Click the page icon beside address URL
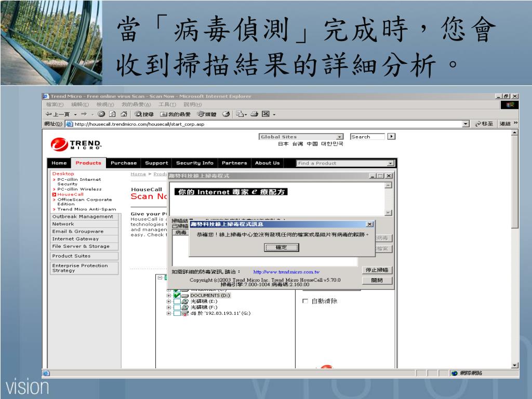 click(69, 124)
